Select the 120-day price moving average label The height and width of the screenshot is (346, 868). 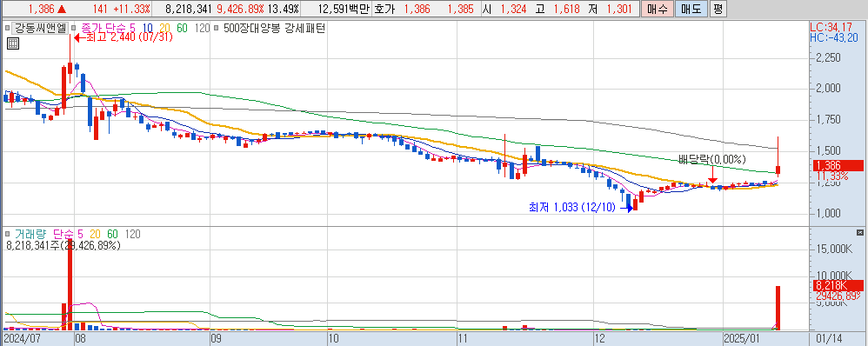202,28
